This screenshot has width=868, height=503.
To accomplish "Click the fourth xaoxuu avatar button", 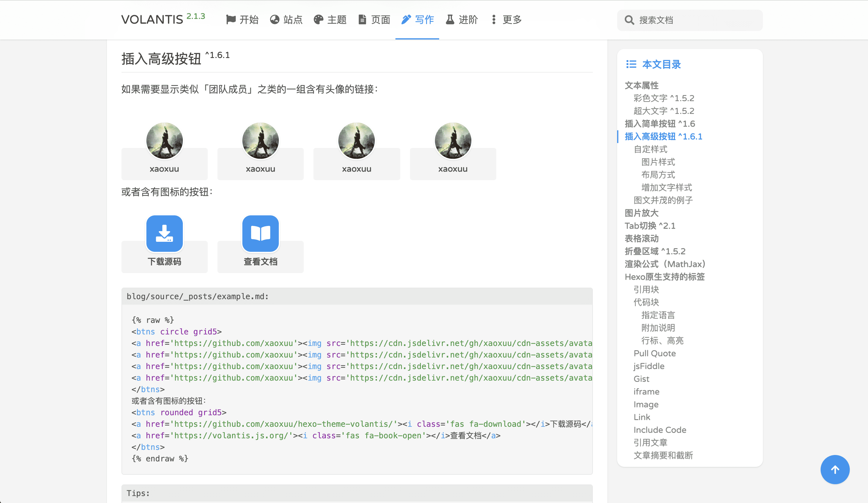I will tap(453, 152).
